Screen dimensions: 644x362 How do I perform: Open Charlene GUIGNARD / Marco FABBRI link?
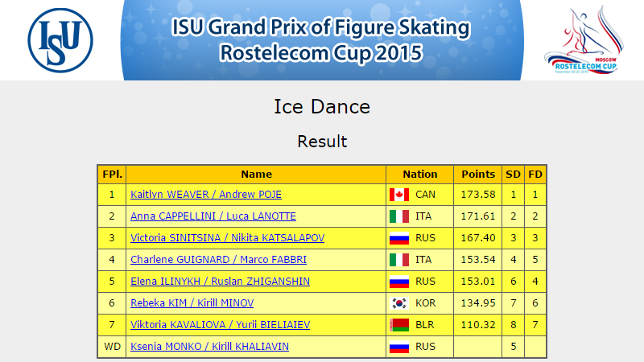tap(218, 260)
